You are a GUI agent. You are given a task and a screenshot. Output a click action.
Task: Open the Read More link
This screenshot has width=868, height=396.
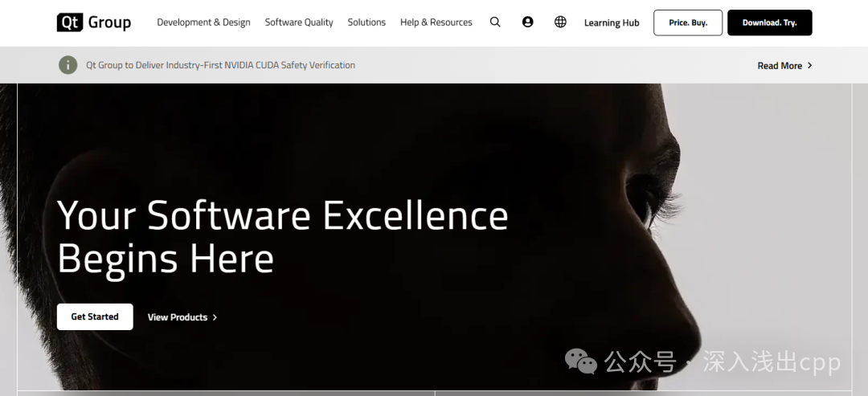pyautogui.click(x=780, y=66)
